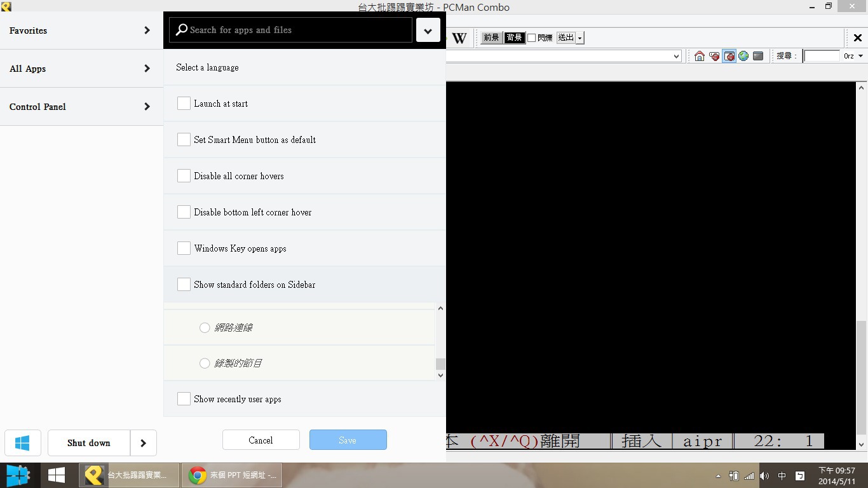Click the magnifier icon in search box
Image resolution: width=868 pixels, height=488 pixels.
coord(182,30)
